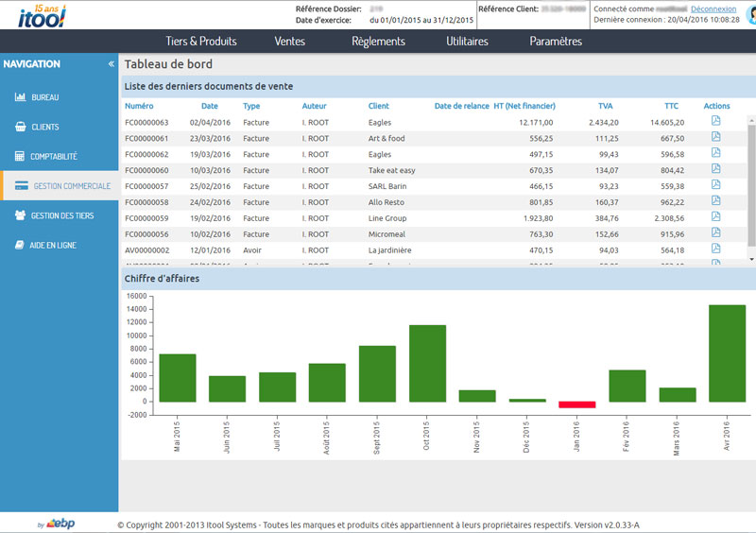Open the Utilitaires menu
This screenshot has width=756, height=533.
[x=467, y=41]
